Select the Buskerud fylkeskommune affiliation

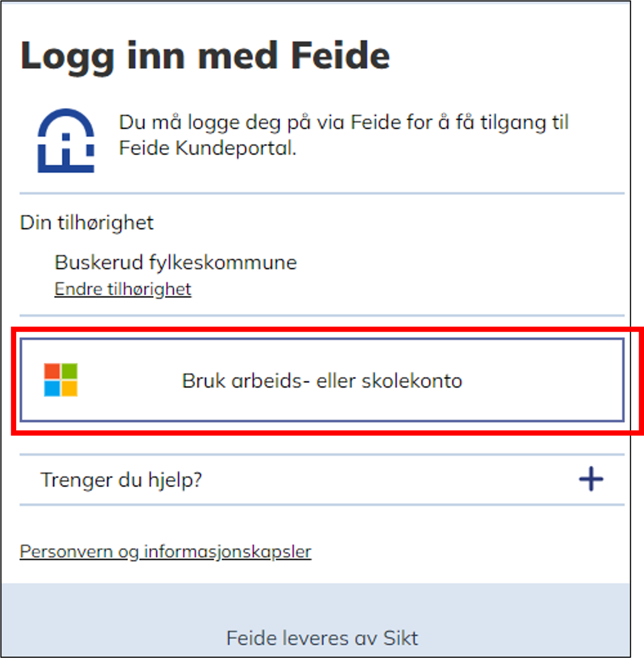point(175,262)
